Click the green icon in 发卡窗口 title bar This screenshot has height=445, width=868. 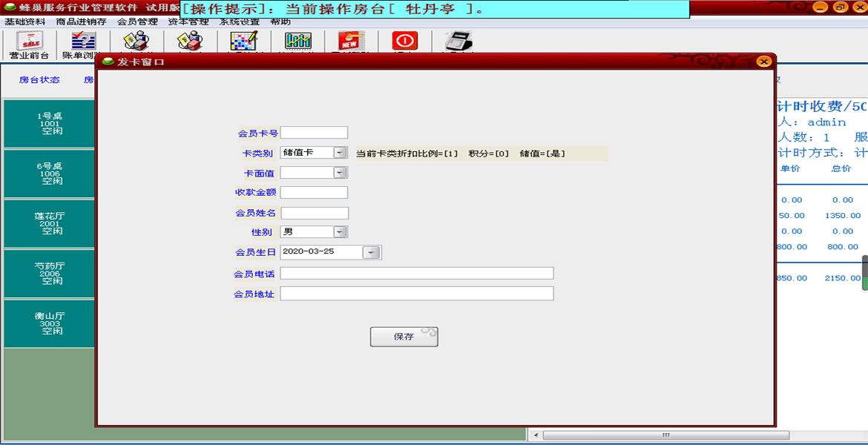108,62
